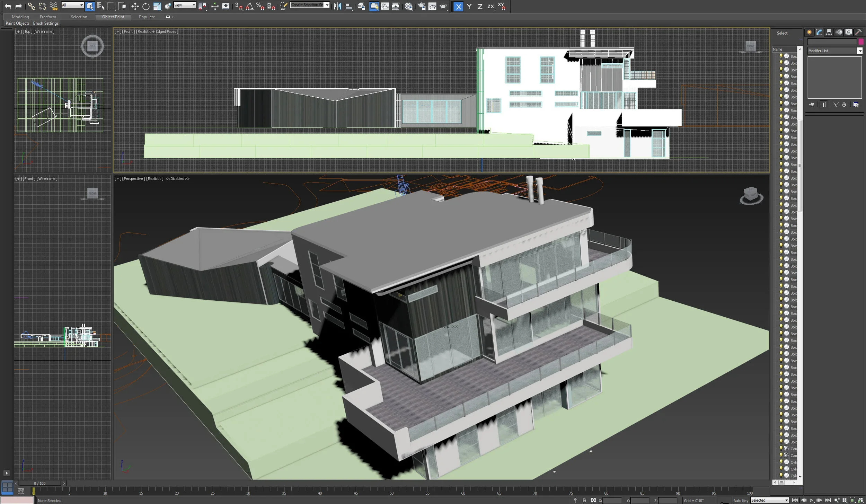
Task: Click the magenta object color swatch
Action: click(x=861, y=42)
